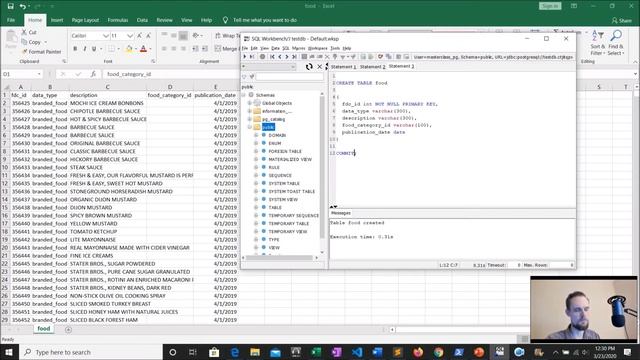Image resolution: width=640 pixels, height=360 pixels.
Task: Open the Fill Color dropdown arrow
Action: pyautogui.click(x=136, y=49)
